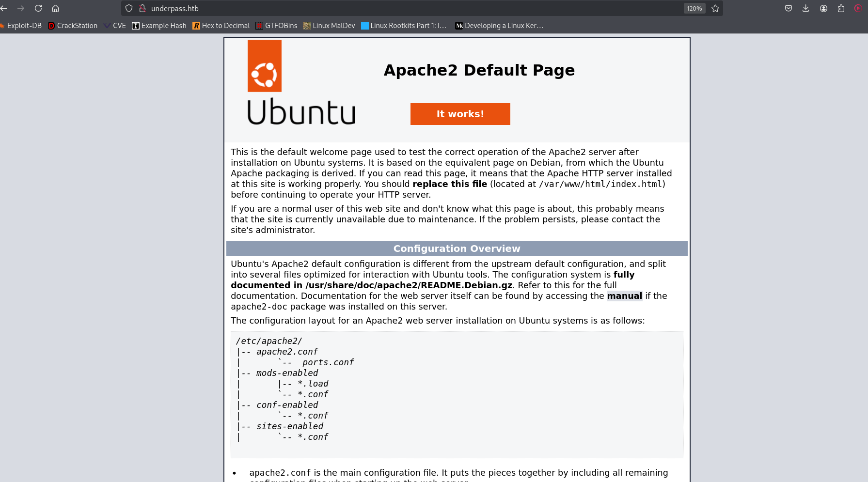
Task: Click the '/var/www/html/index.html' path text
Action: click(600, 184)
